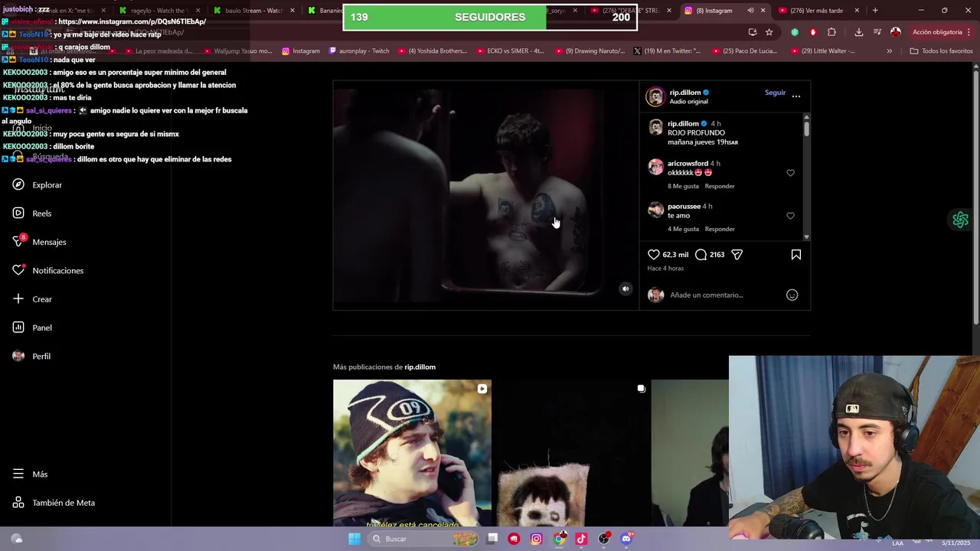Open emoji picker in comment box
This screenshot has width=980, height=551.
point(792,295)
